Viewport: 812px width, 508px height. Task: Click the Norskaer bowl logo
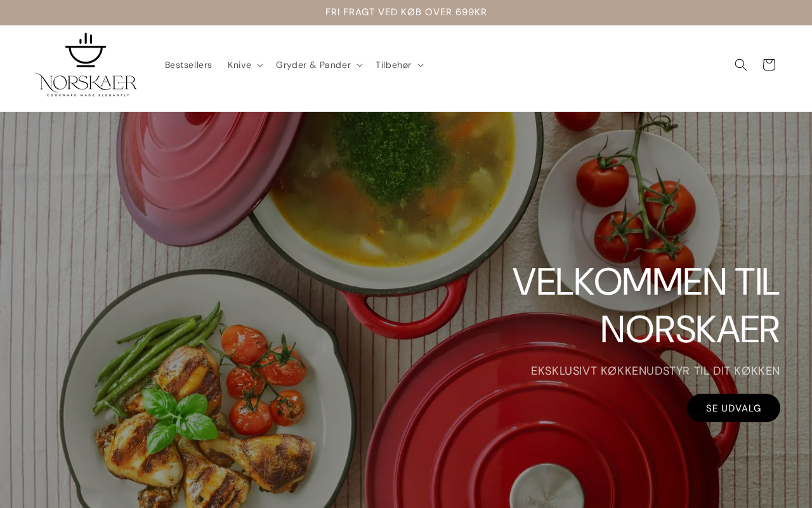tap(86, 65)
